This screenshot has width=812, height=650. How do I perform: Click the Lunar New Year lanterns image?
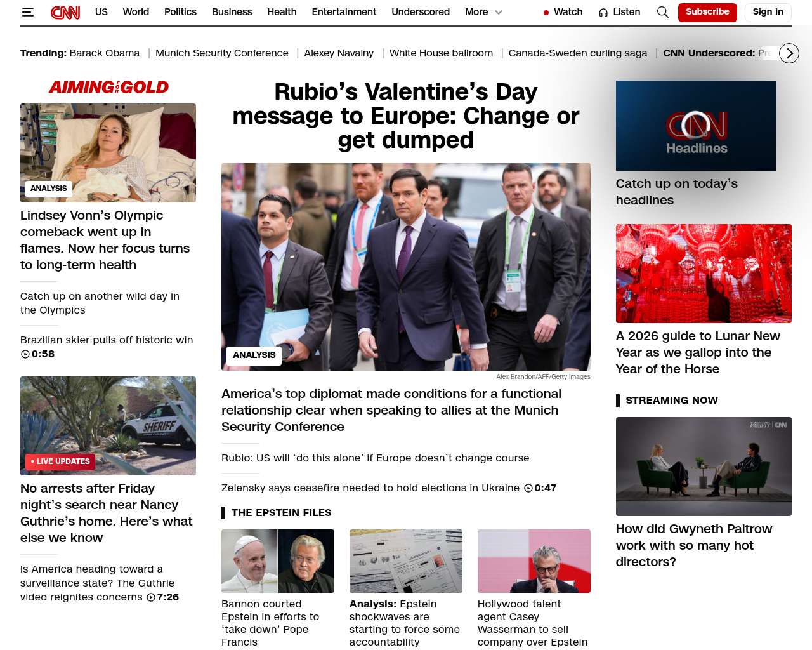[703, 274]
